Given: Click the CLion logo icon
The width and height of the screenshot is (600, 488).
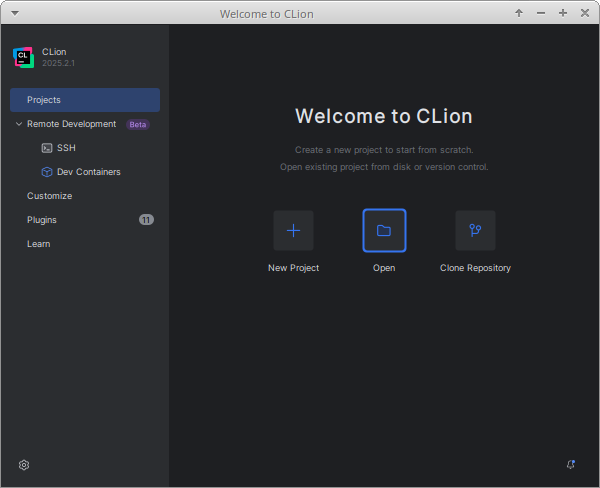Looking at the screenshot, I should pyautogui.click(x=23, y=57).
